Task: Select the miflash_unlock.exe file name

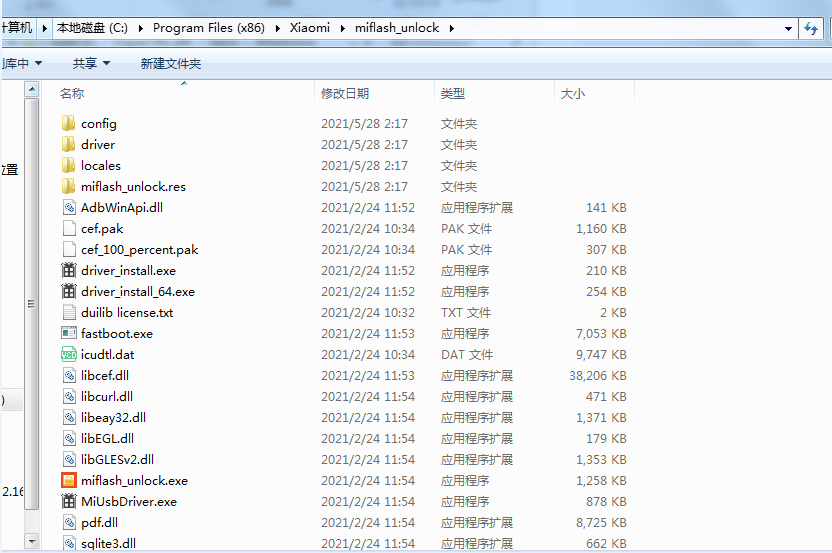Action: pos(134,480)
